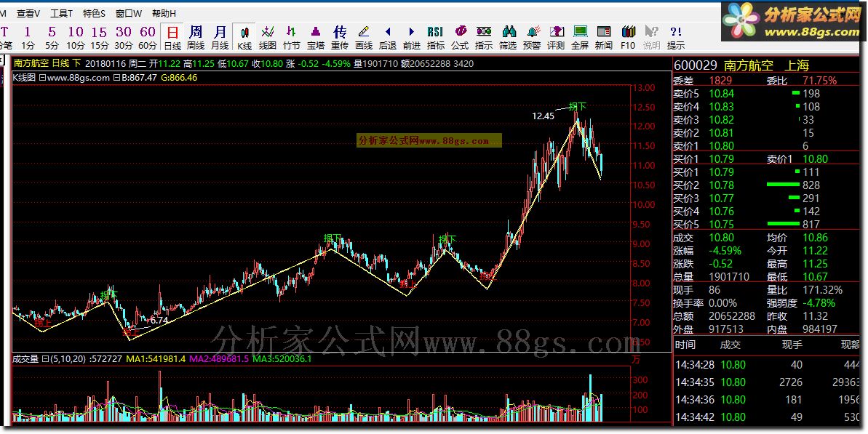Click the MA2:489681.5 volume average label
This screenshot has height=434, width=868.
pyautogui.click(x=219, y=359)
